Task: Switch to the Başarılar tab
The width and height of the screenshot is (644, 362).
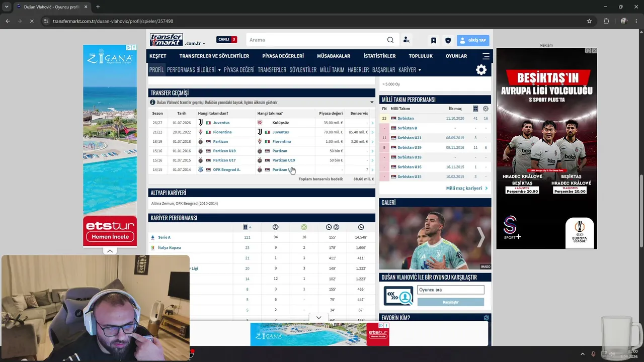Action: point(383,70)
